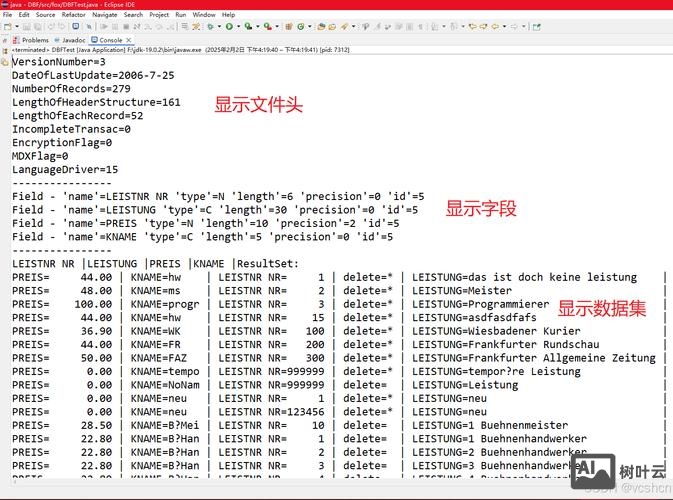Open the Run configurations dropdown arrow

(x=239, y=27)
